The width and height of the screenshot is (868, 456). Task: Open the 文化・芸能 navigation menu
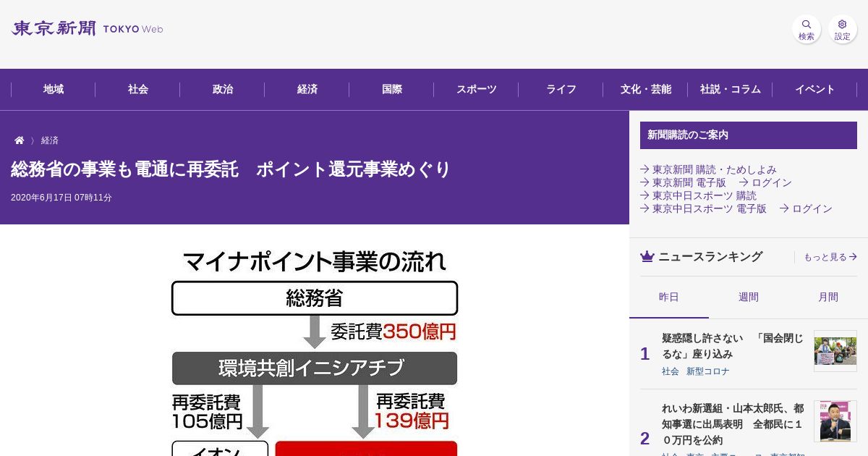pos(646,90)
